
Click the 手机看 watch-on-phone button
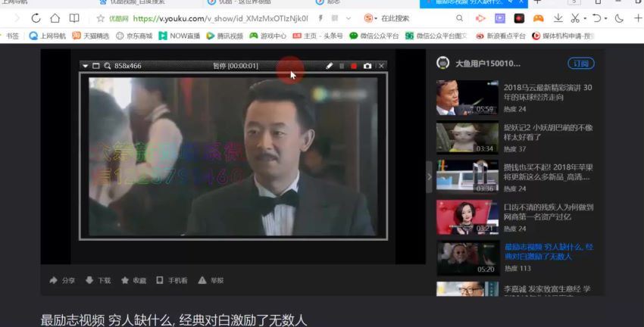172,280
